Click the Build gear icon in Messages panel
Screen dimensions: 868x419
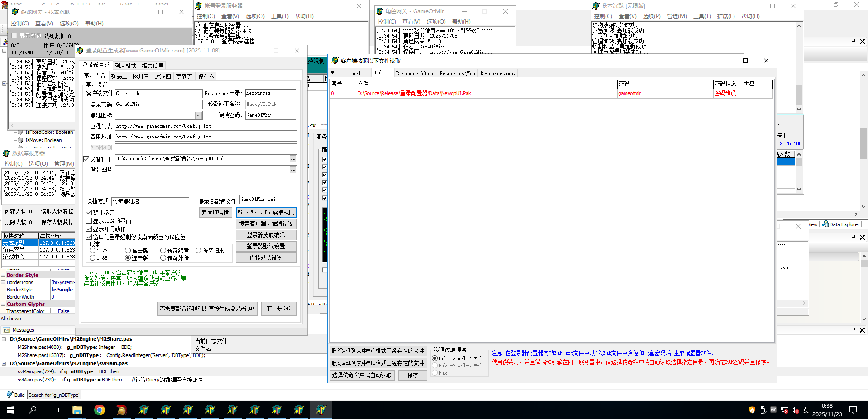pos(10,395)
